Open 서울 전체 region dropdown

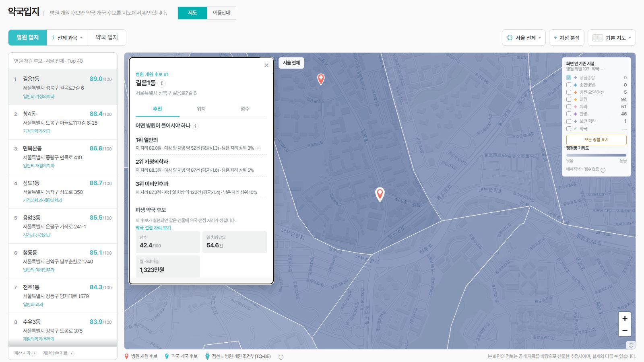(x=524, y=37)
